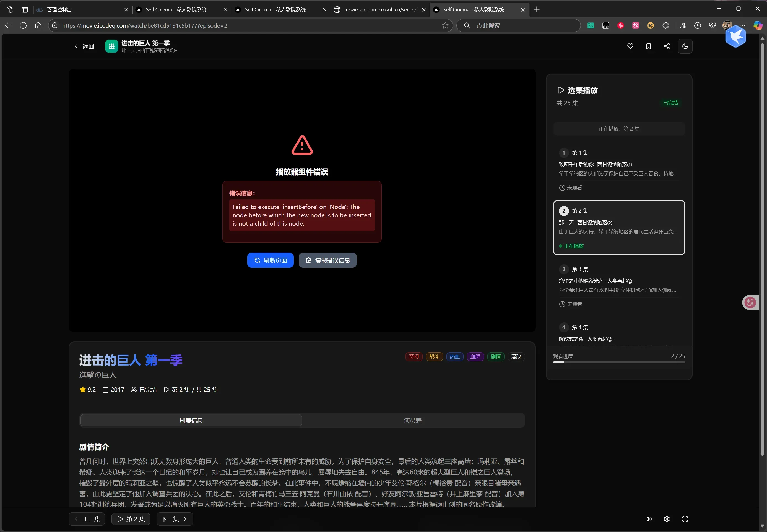Viewport: 767px width, 532px height.
Task: Go to previous episode chevron button
Action: pos(87,519)
